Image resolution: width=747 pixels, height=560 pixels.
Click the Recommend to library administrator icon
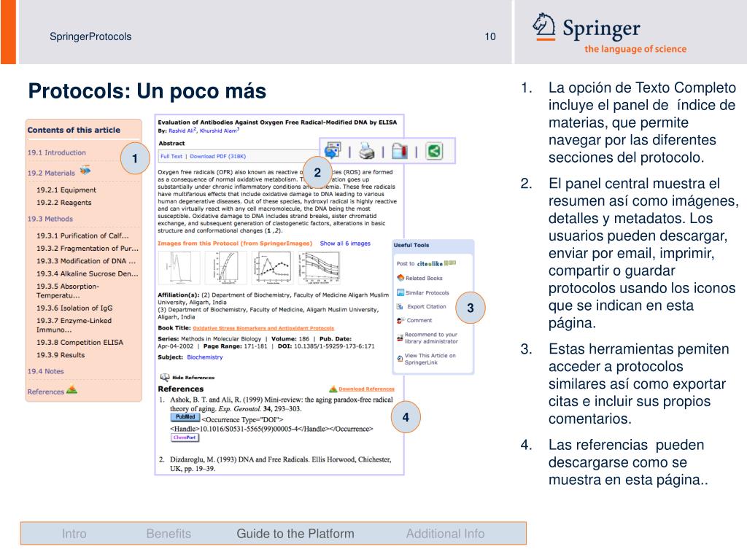coord(400,338)
